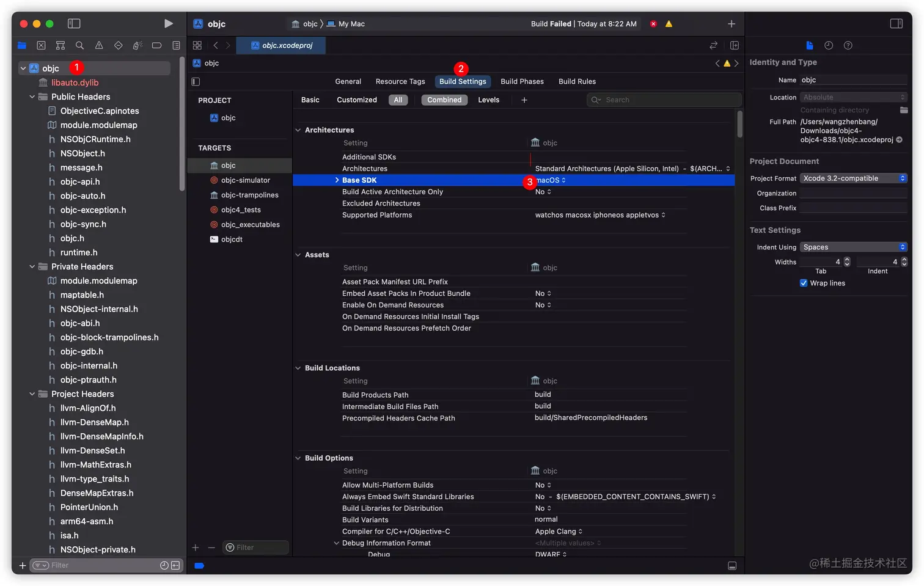Adjust the Indent width stepper
This screenshot has height=586, width=924.
(904, 262)
